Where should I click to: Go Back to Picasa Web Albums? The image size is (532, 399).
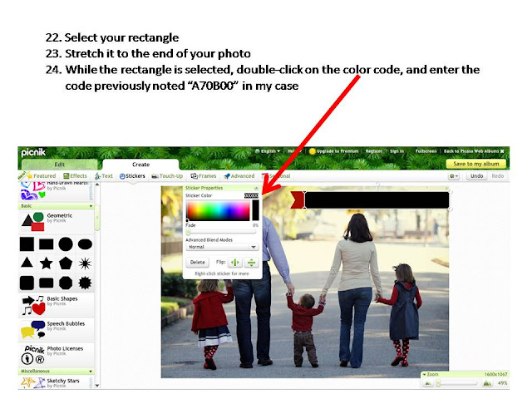474,151
